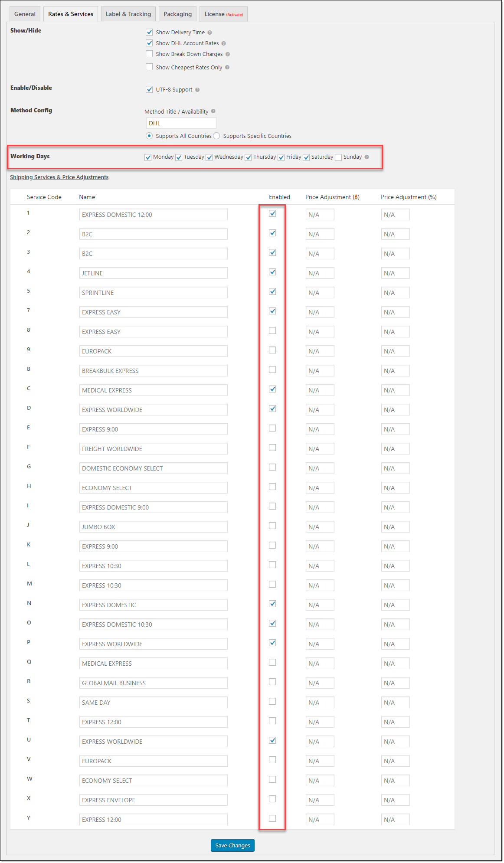Click help icon beside UTF-8 Support
This screenshot has height=863, width=504.
[x=197, y=90]
